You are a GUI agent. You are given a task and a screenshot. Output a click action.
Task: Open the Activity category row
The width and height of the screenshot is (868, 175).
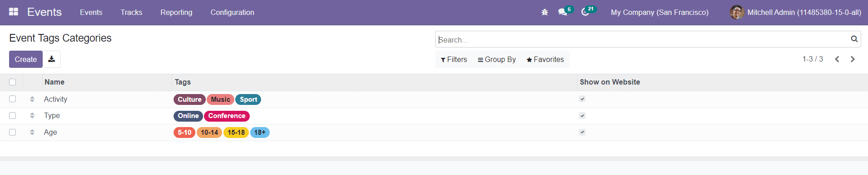coord(434,99)
